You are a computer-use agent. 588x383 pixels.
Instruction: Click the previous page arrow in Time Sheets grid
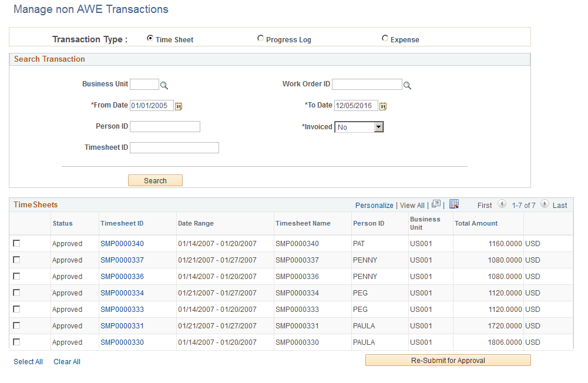pos(502,204)
